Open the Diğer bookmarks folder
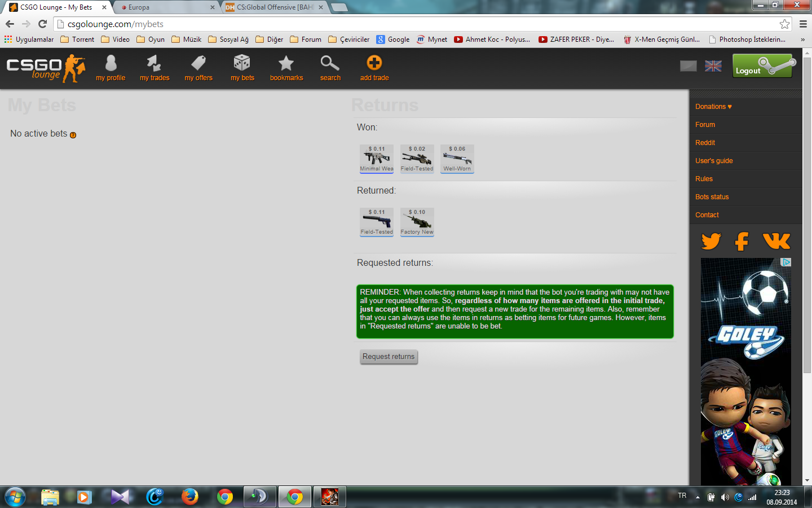Screen dimensions: 812x508 [269, 40]
